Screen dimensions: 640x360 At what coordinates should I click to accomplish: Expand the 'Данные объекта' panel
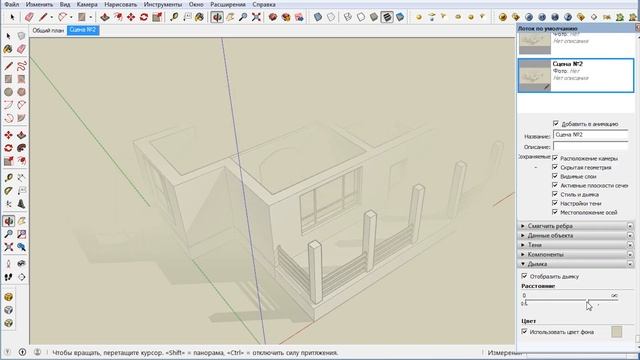click(576, 236)
